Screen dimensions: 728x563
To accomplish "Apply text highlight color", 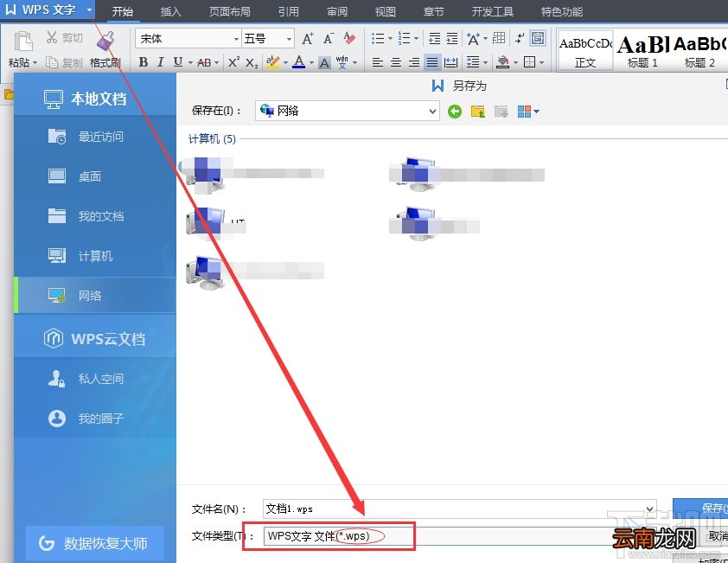I will [272, 61].
